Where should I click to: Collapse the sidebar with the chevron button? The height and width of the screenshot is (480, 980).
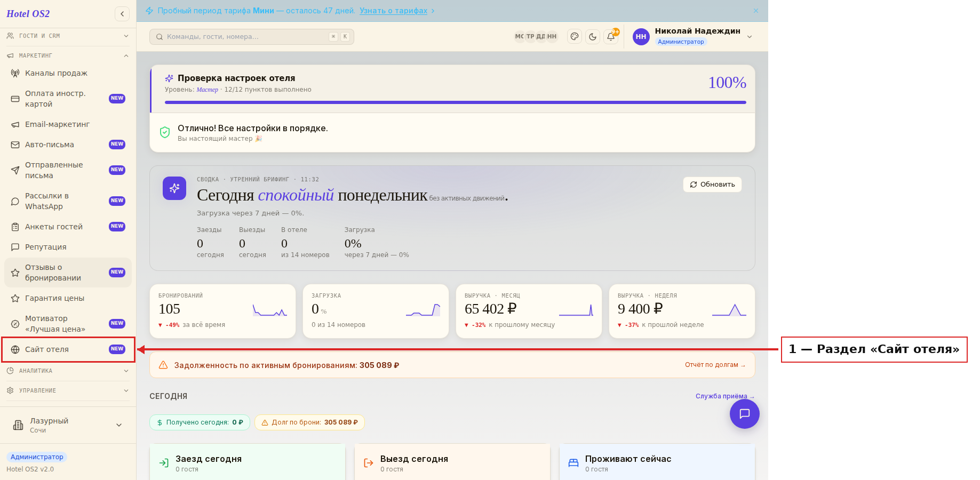point(122,14)
